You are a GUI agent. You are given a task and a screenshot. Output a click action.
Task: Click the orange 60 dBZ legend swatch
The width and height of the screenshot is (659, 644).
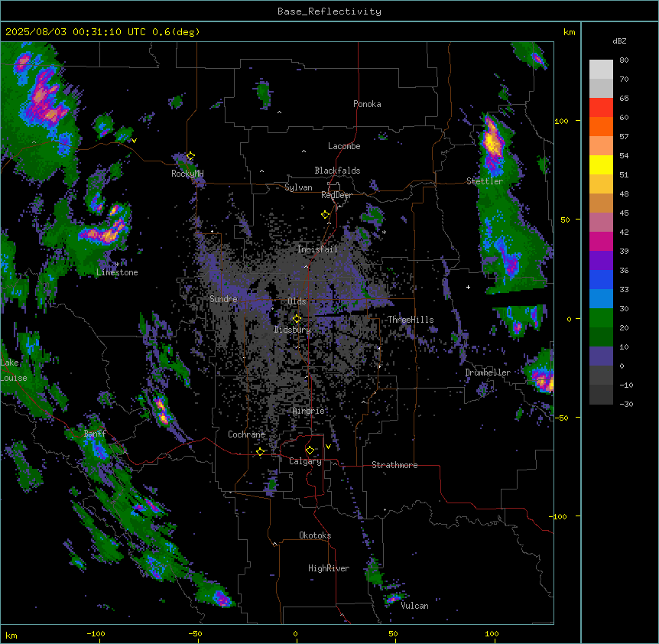click(601, 126)
